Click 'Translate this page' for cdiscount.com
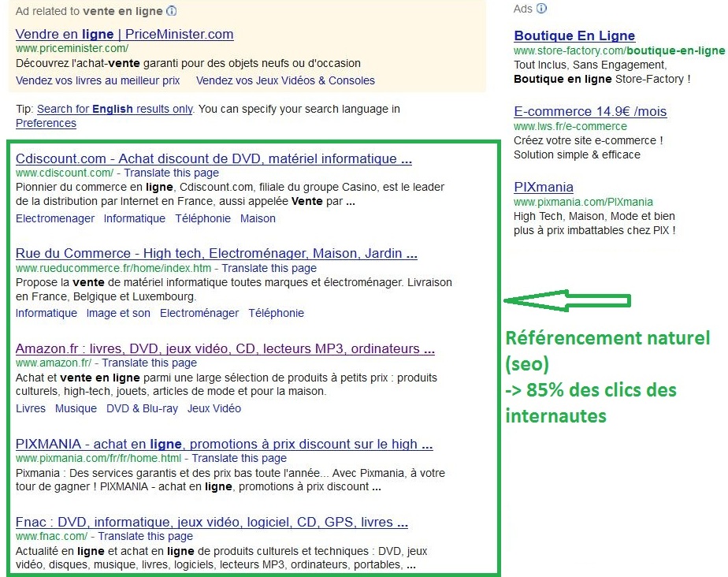Viewport: 728px width, 577px height. (x=171, y=173)
